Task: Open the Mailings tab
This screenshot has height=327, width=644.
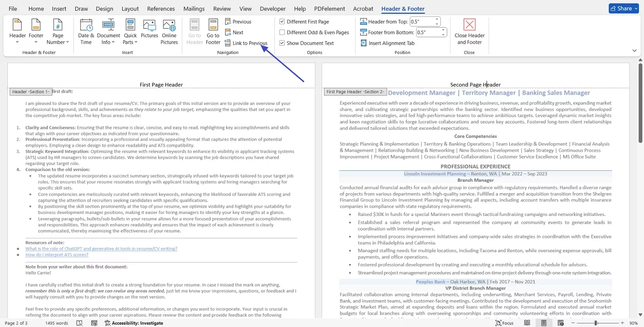Action: 194,9
